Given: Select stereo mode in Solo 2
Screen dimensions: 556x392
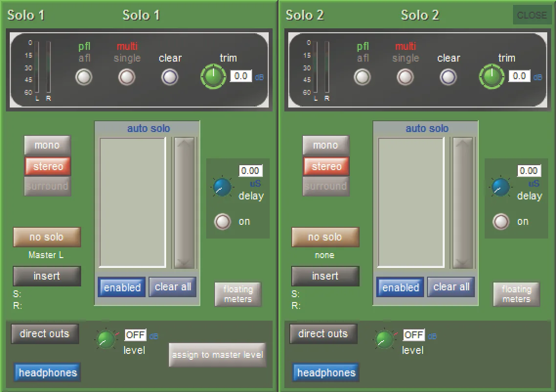Looking at the screenshot, I should (326, 166).
